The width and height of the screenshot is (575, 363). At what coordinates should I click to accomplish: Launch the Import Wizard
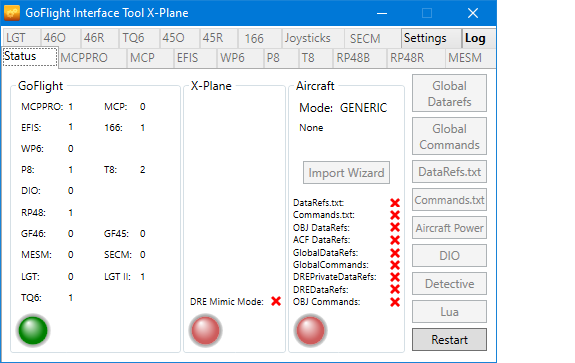[346, 173]
